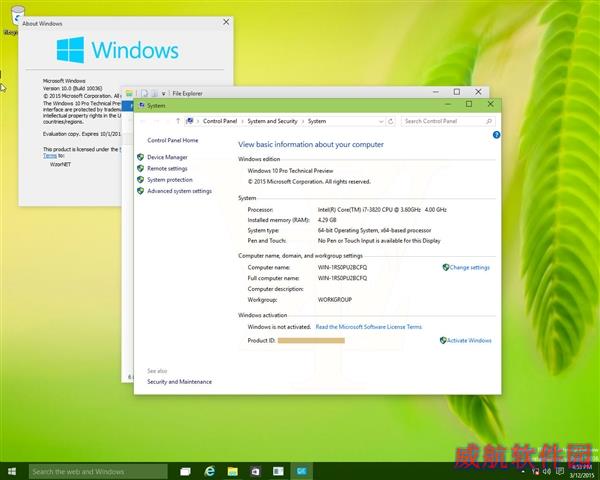Open Device Manager from the left pane

pyautogui.click(x=167, y=157)
